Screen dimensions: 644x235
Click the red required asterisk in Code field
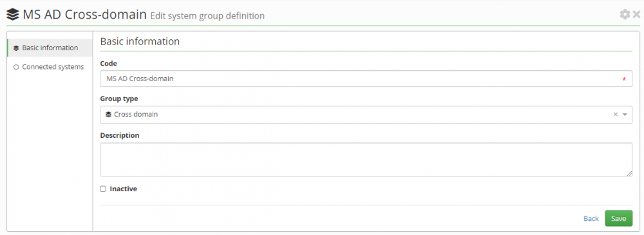(x=624, y=79)
